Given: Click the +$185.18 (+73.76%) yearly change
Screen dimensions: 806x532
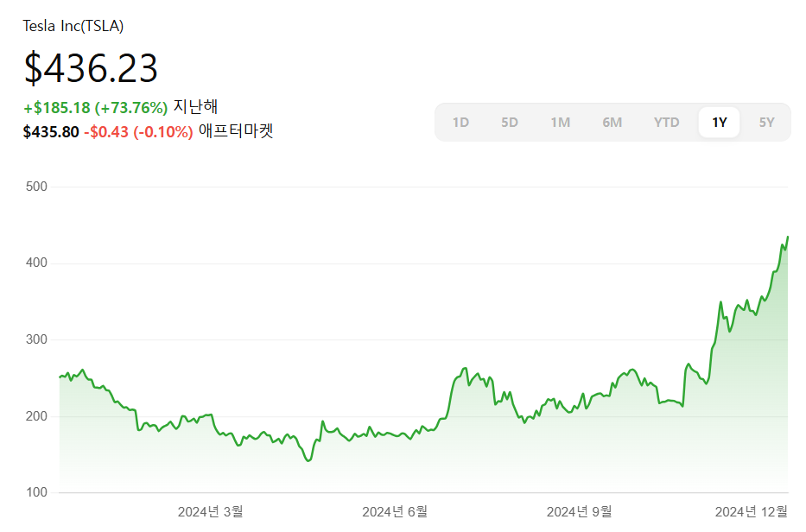Looking at the screenshot, I should (96, 108).
